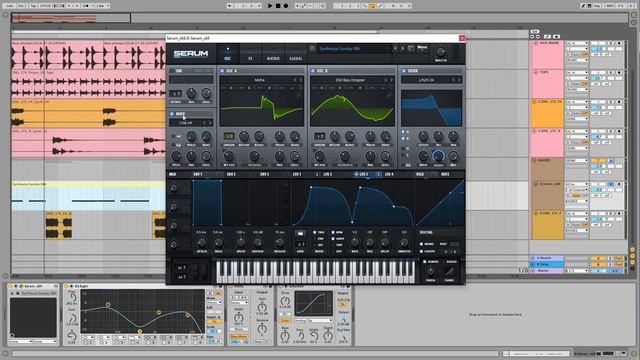640x360 pixels.
Task: Click the A Reverb return track
Action: (547, 258)
